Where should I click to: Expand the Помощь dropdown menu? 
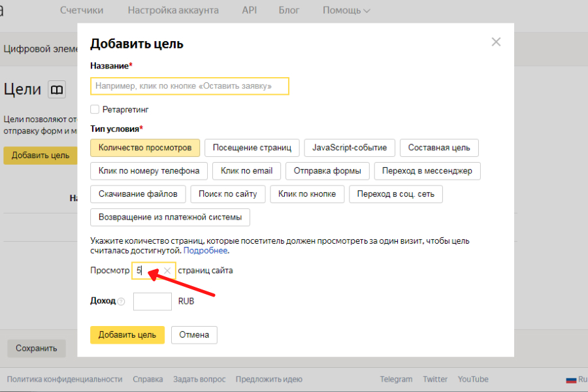pyautogui.click(x=346, y=10)
